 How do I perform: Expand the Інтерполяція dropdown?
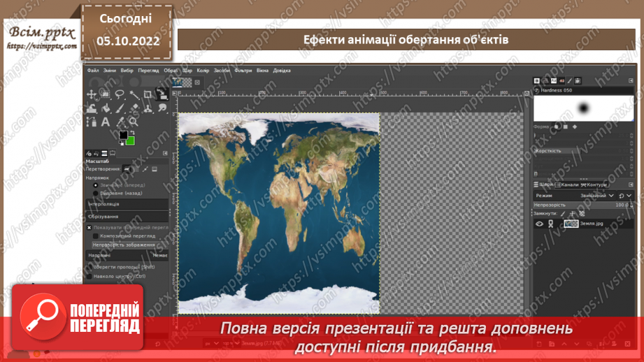click(127, 204)
